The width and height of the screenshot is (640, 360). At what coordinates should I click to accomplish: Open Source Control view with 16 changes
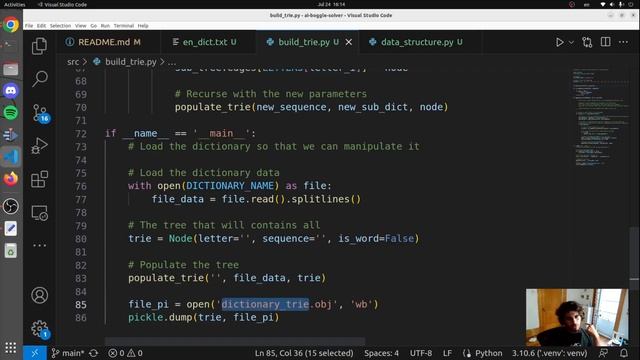[x=40, y=113]
